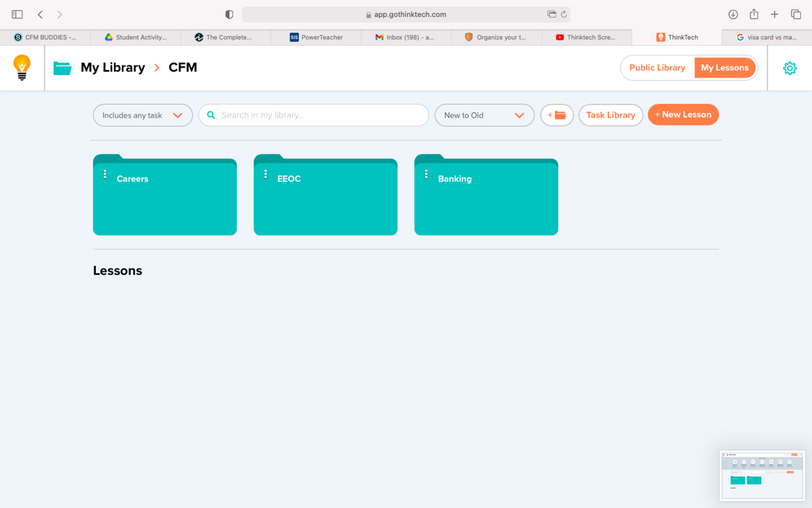Open the settings gear icon
This screenshot has width=812, height=508.
point(789,68)
